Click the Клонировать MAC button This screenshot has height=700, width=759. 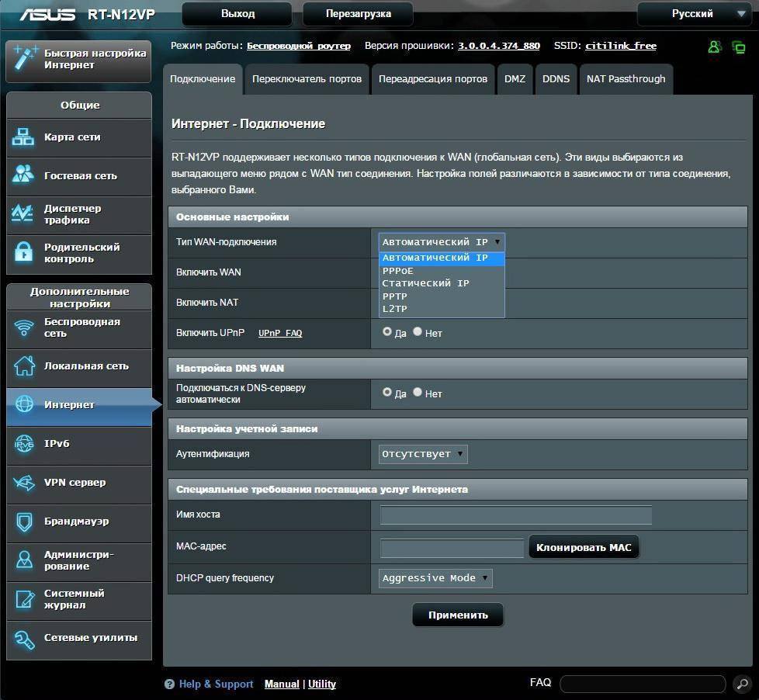tap(584, 548)
